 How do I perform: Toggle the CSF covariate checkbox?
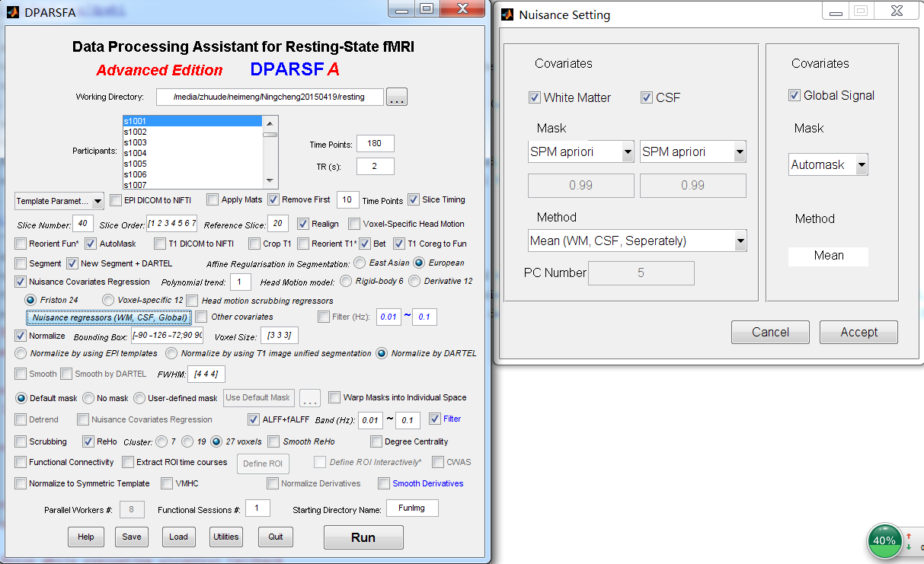647,97
